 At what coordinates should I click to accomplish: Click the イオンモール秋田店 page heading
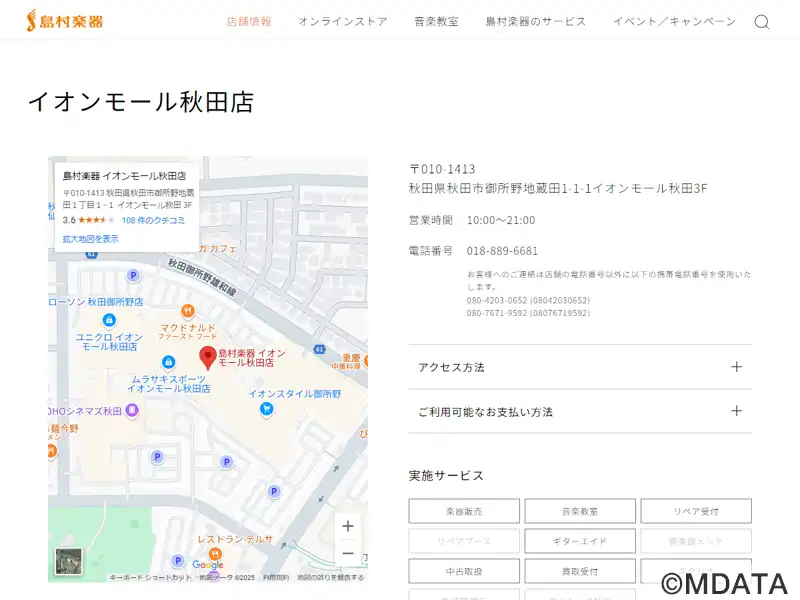[x=141, y=102]
